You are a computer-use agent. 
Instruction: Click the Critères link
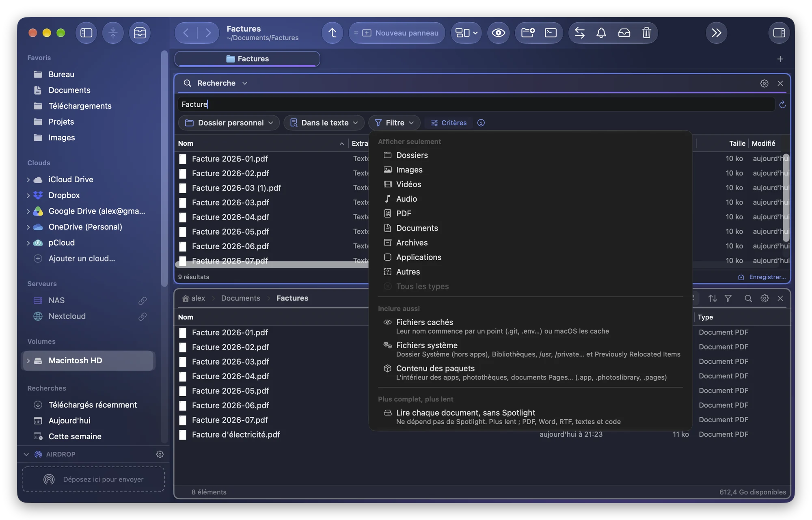[x=449, y=123]
